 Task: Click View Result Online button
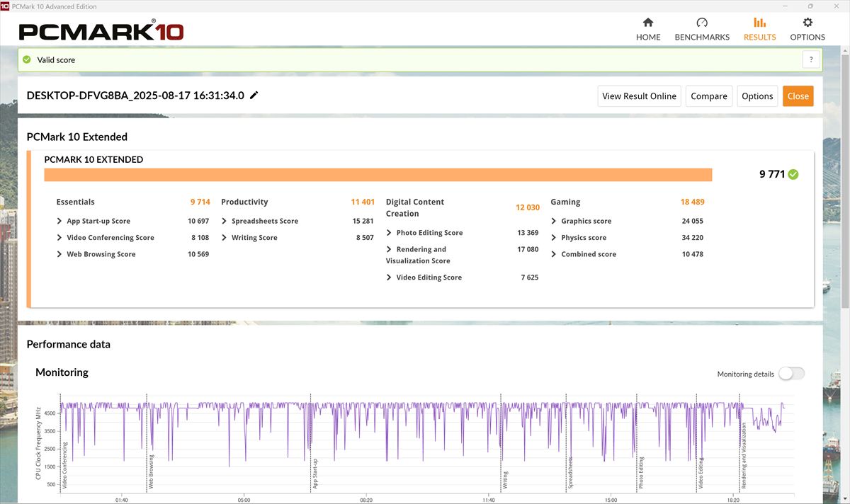point(639,96)
